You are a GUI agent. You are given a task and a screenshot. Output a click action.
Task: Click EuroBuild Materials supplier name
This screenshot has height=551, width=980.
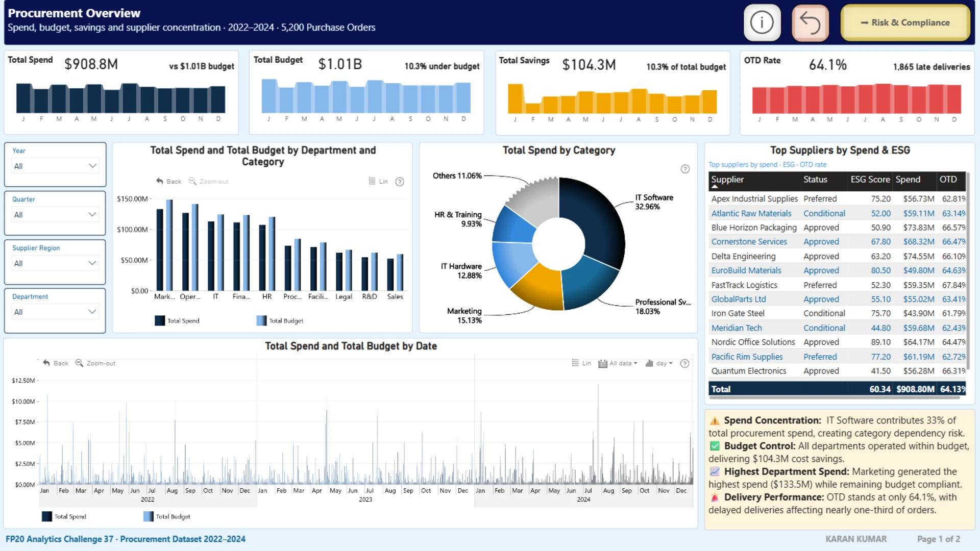click(x=746, y=271)
